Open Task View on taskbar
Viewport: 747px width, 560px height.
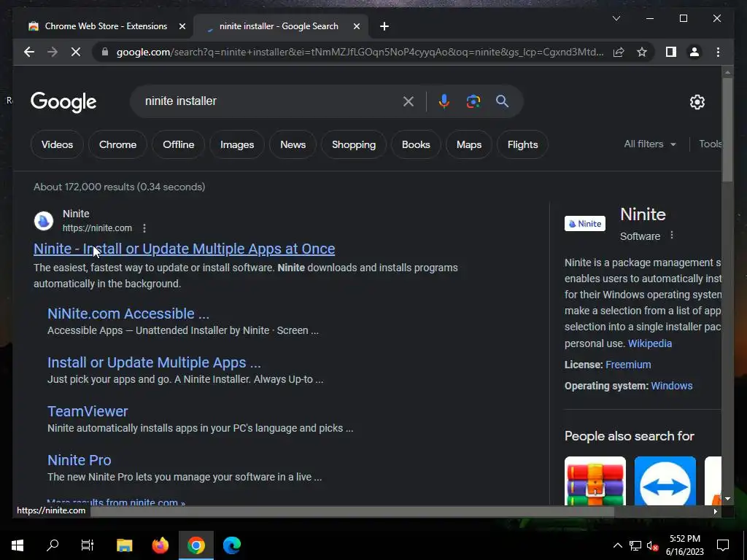pyautogui.click(x=88, y=545)
